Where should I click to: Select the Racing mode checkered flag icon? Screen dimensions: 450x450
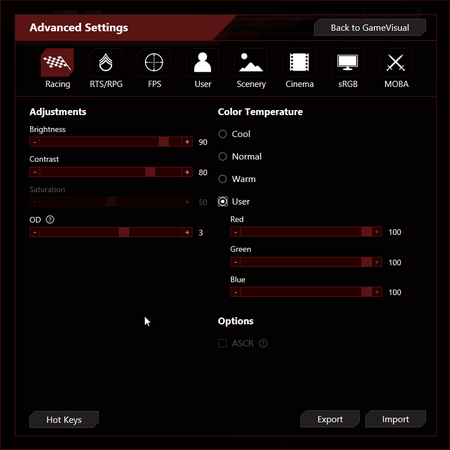coord(57,62)
